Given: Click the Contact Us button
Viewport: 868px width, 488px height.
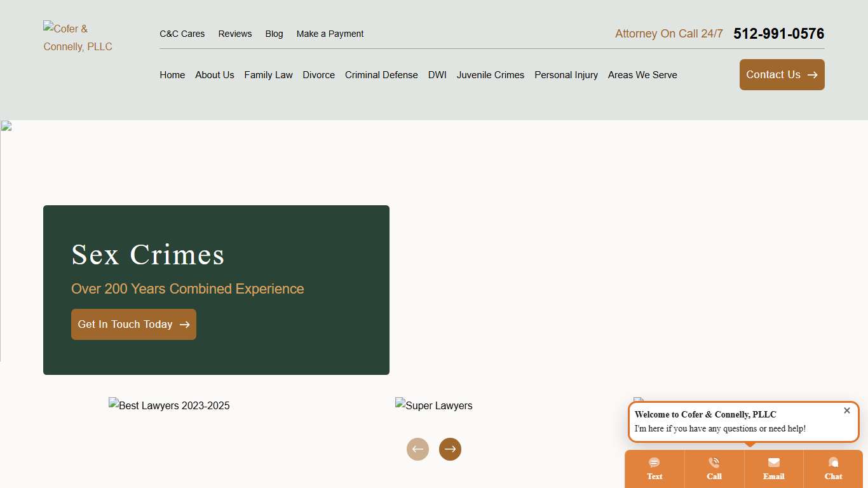Looking at the screenshot, I should (x=782, y=75).
